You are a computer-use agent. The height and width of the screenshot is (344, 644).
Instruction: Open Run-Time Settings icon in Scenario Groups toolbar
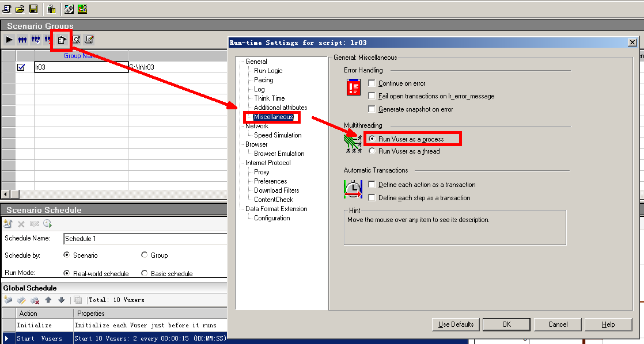[62, 40]
